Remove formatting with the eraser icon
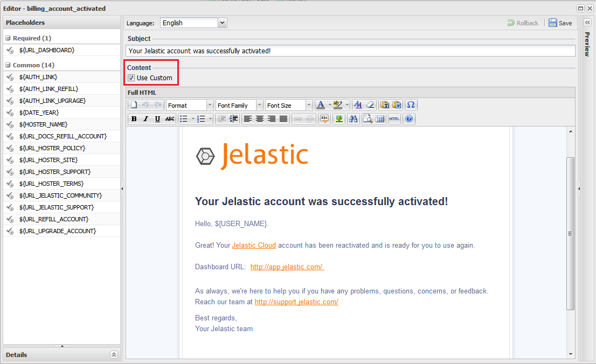596x364 pixels. (370, 105)
